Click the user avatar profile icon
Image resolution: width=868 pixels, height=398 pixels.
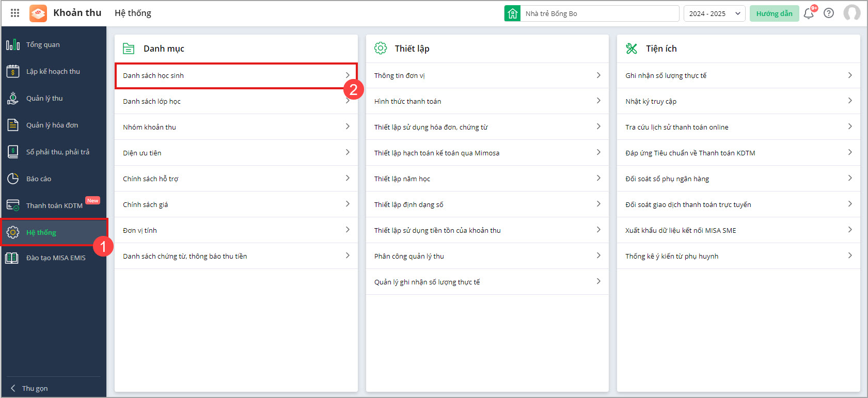click(x=851, y=13)
